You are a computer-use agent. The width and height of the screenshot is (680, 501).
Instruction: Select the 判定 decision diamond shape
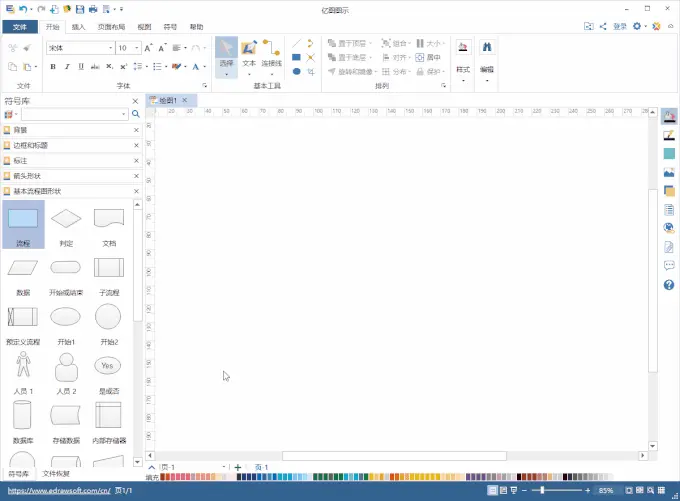(x=66, y=225)
